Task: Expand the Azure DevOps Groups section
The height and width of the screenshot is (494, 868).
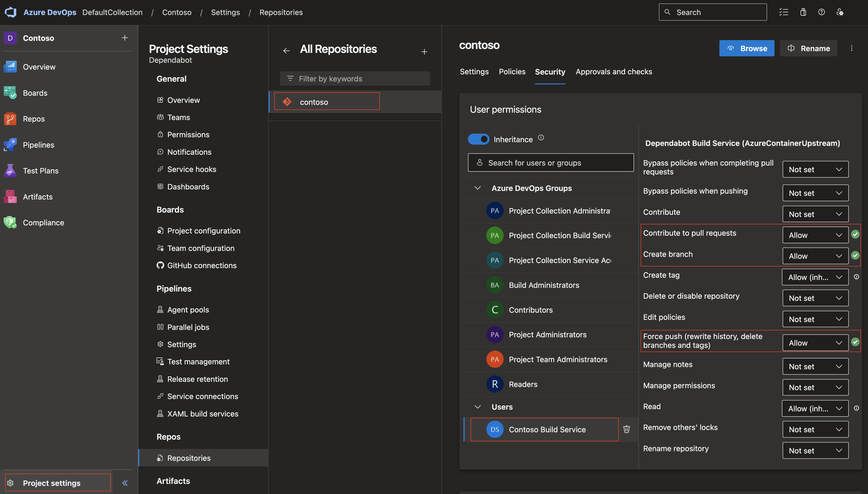Action: pyautogui.click(x=477, y=188)
